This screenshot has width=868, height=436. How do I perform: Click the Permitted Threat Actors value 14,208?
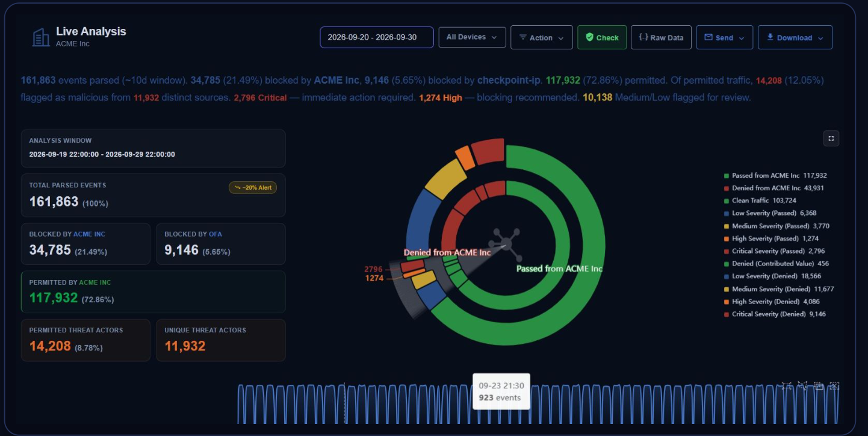pyautogui.click(x=50, y=346)
